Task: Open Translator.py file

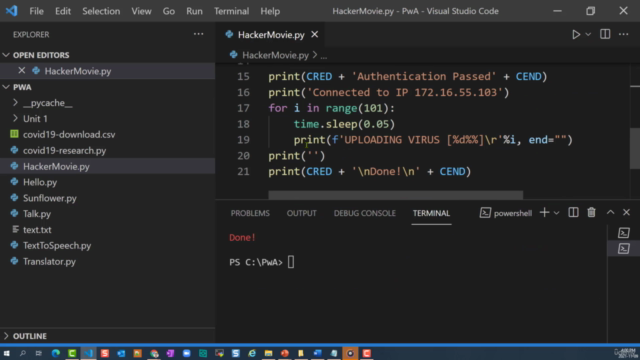Action: [x=49, y=262]
